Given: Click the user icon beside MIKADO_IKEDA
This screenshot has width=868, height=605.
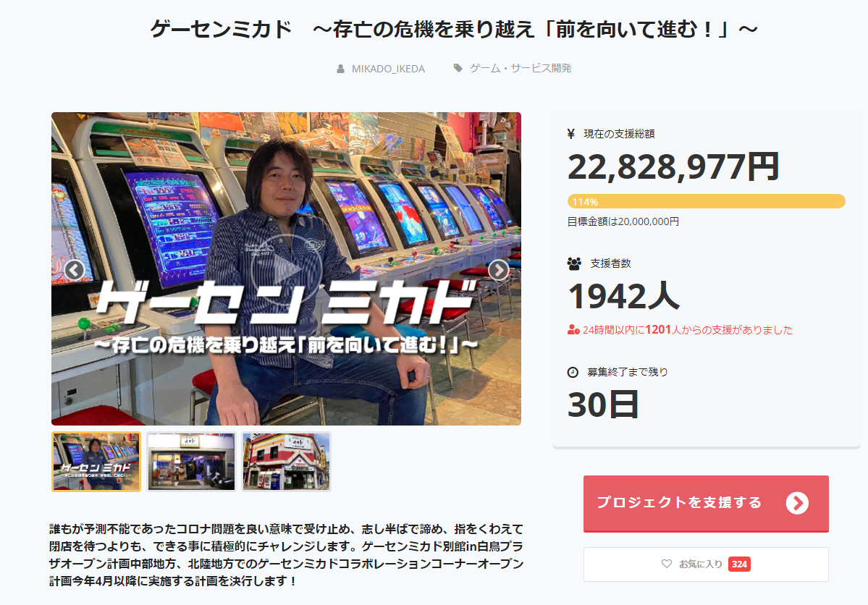Looking at the screenshot, I should pyautogui.click(x=340, y=69).
